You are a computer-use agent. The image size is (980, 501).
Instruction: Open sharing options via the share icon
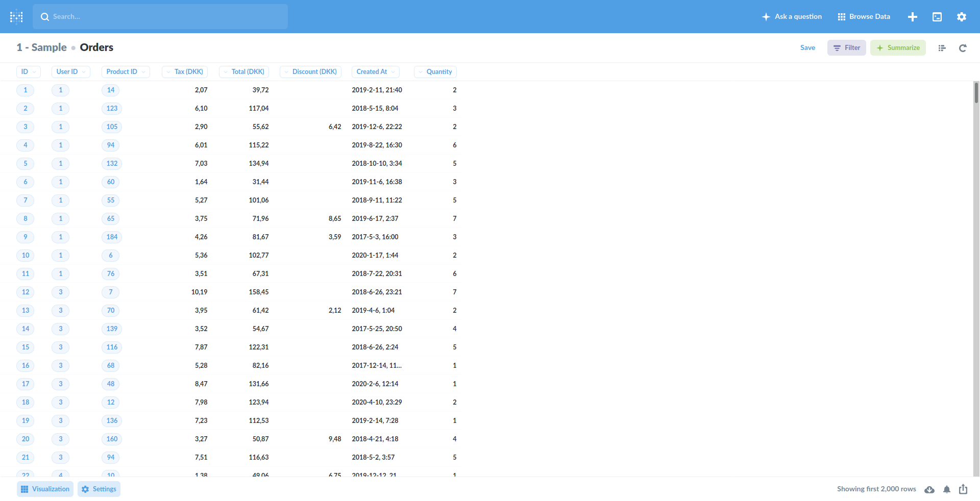click(963, 489)
